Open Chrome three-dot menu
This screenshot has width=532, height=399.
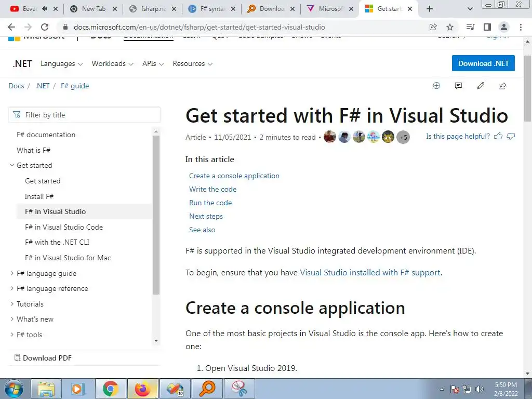521,27
